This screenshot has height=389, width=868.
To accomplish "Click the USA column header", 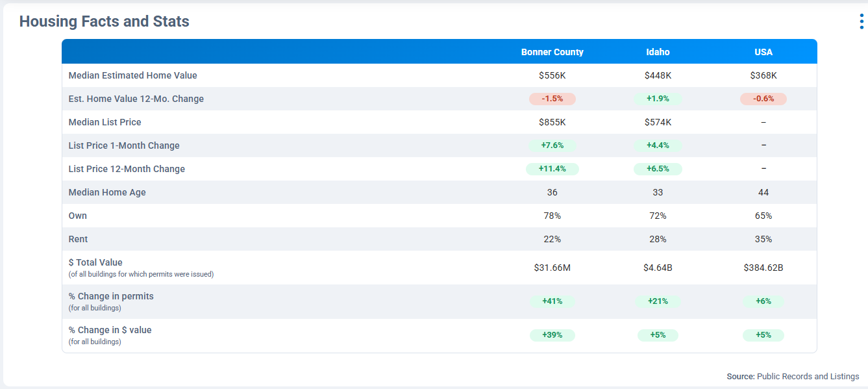I will point(763,52).
